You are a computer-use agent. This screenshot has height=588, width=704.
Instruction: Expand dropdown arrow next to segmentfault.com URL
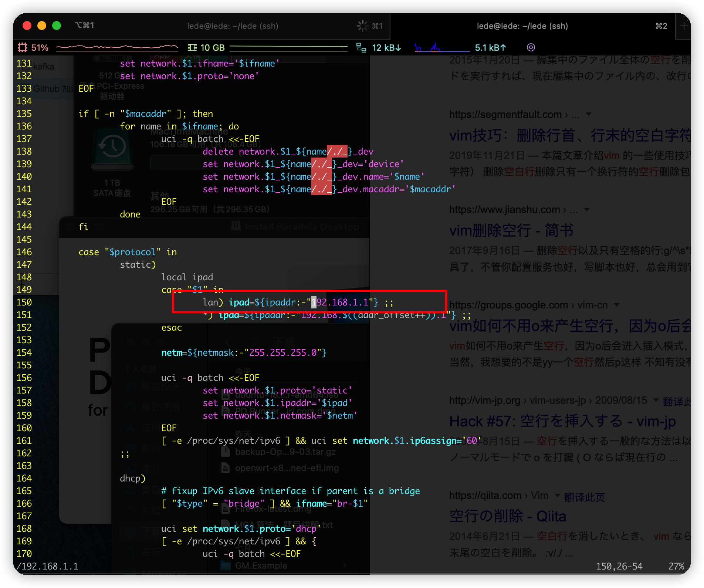(589, 114)
